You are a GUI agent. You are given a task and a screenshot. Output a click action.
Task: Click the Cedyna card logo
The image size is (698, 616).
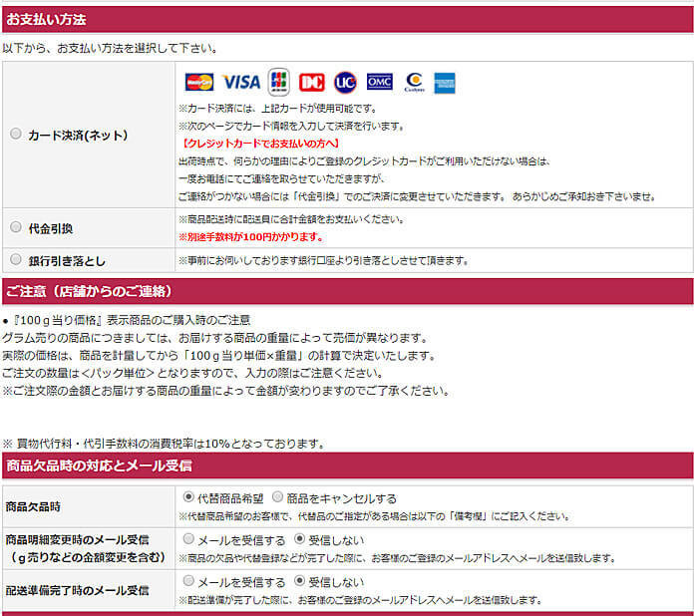point(413,82)
